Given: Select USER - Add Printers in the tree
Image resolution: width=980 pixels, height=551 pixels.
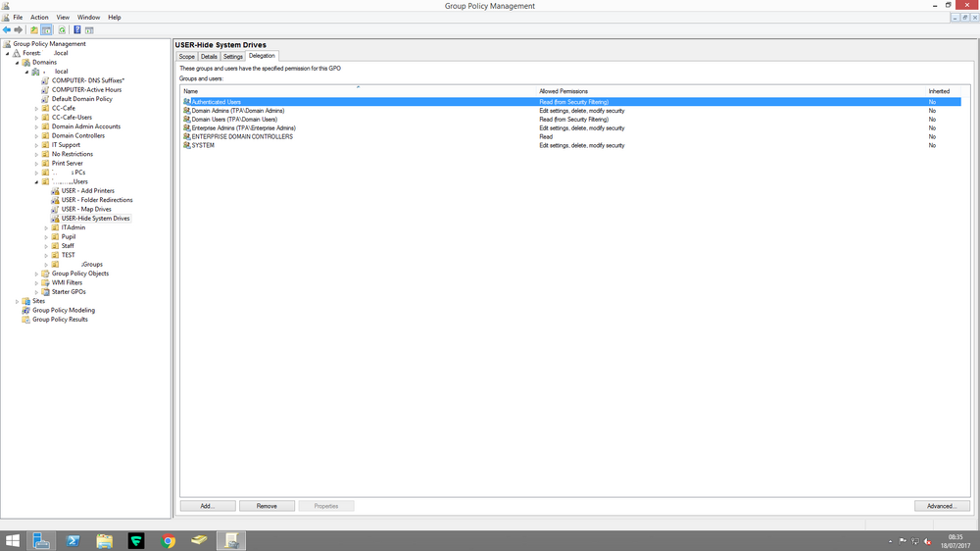Looking at the screenshot, I should [87, 191].
